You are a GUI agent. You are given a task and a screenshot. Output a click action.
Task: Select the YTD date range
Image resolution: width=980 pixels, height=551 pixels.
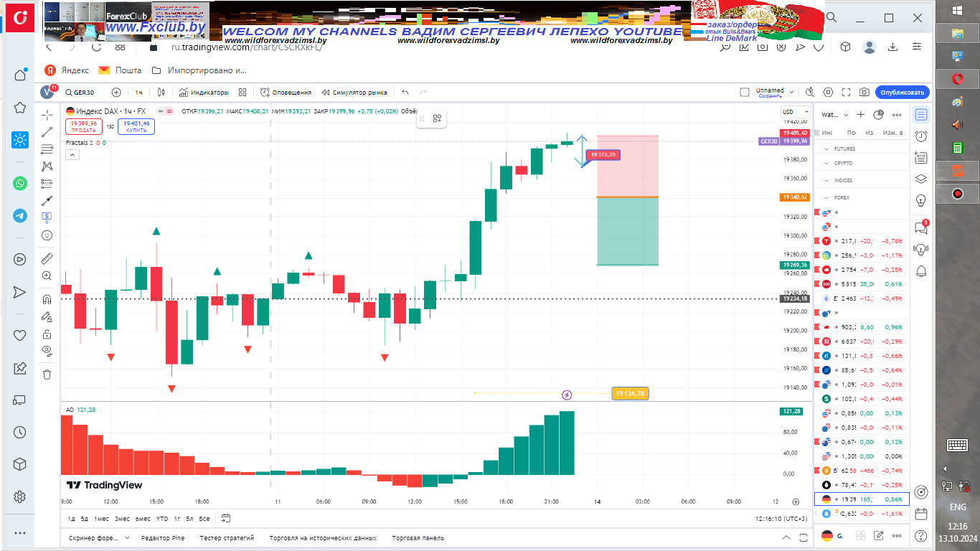point(162,518)
